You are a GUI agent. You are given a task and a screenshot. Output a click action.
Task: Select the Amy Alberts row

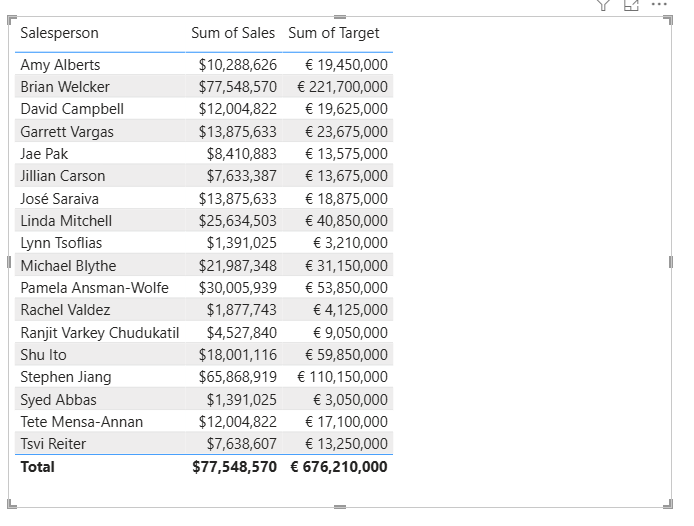coord(60,65)
